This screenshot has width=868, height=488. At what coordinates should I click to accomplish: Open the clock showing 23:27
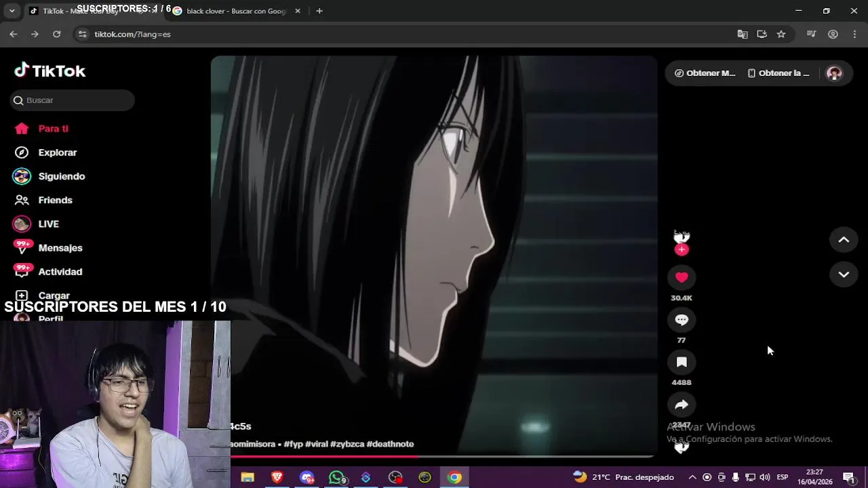coord(814,477)
